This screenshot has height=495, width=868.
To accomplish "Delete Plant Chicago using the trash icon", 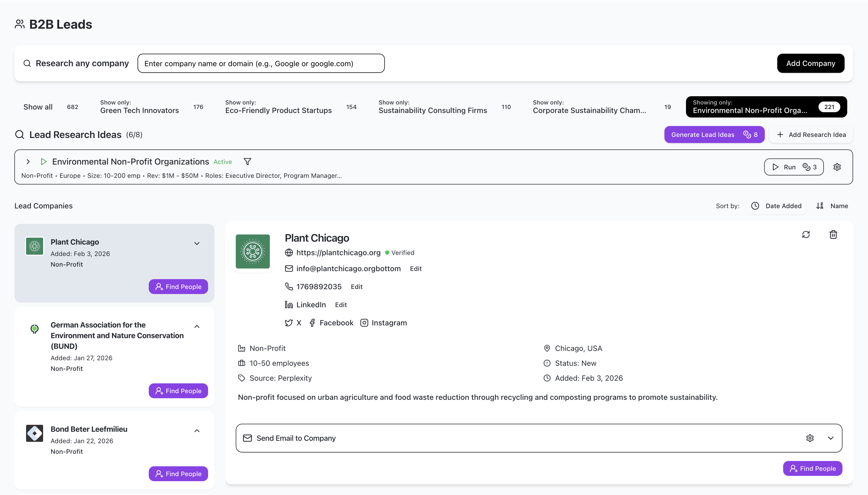I will pyautogui.click(x=833, y=234).
